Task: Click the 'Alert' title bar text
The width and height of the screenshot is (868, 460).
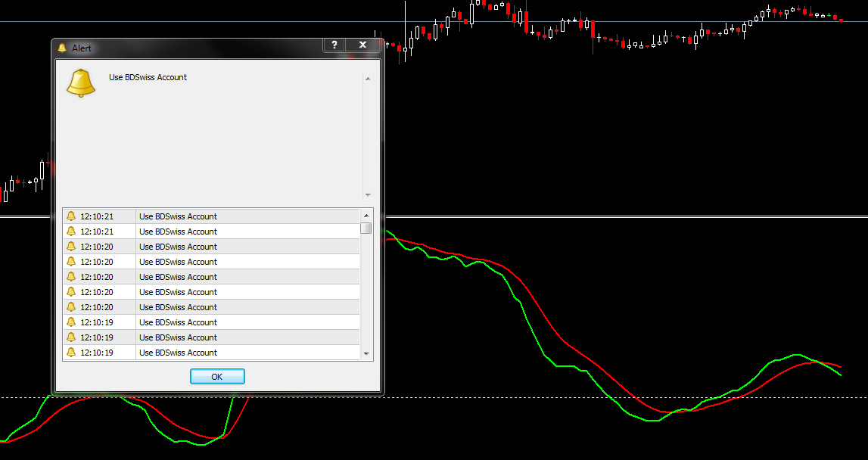Action: click(82, 48)
